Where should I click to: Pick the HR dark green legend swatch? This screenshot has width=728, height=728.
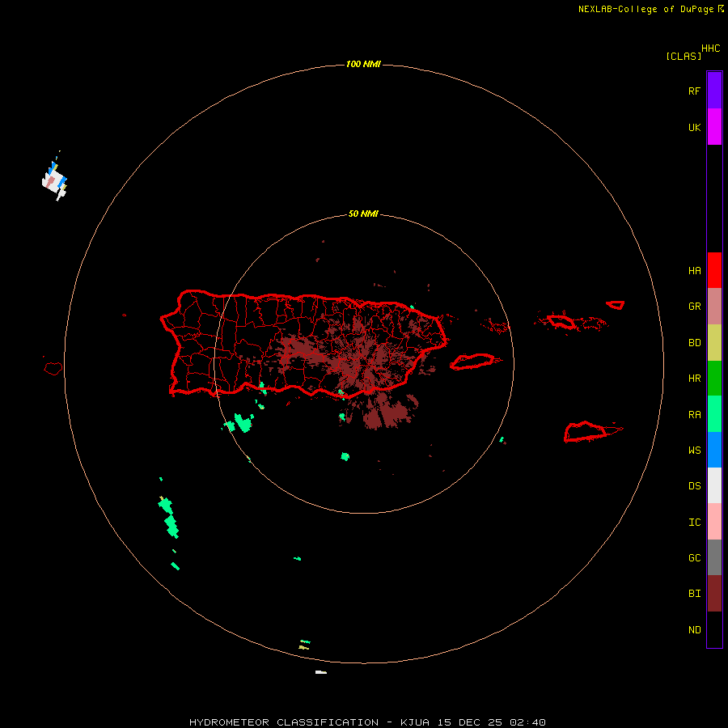714,378
